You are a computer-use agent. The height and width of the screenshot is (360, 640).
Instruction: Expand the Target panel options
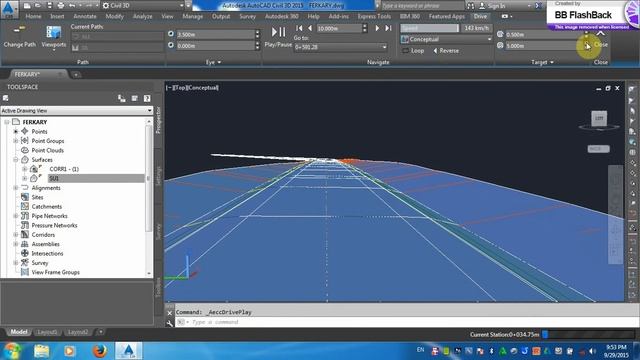542,62
